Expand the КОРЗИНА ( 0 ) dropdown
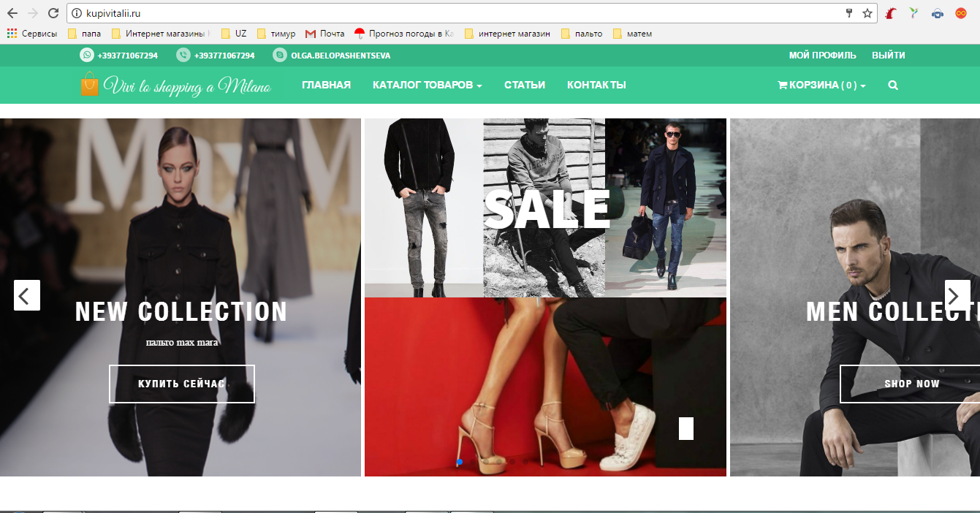 click(821, 85)
